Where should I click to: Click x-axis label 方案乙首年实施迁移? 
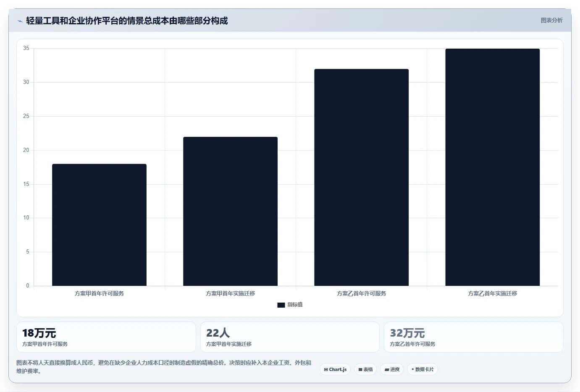492,293
